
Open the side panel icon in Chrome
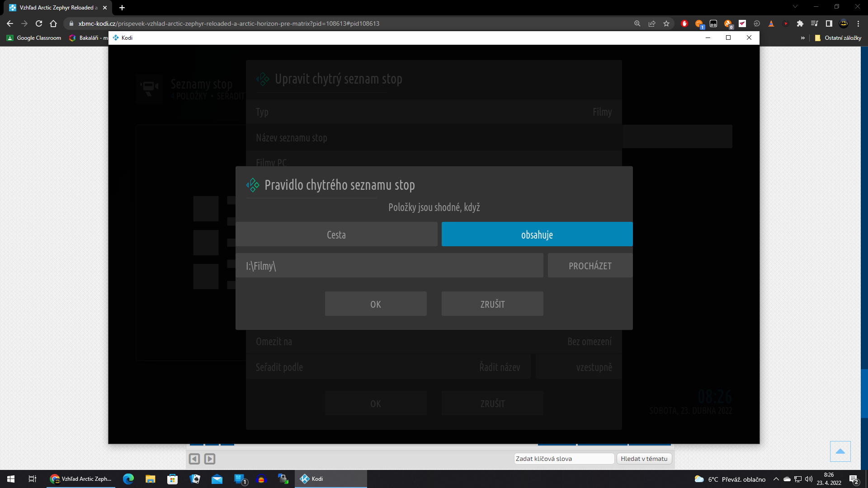829,23
